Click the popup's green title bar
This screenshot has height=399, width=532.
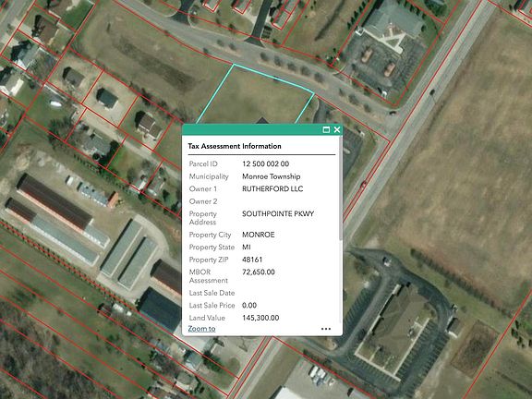coord(251,129)
